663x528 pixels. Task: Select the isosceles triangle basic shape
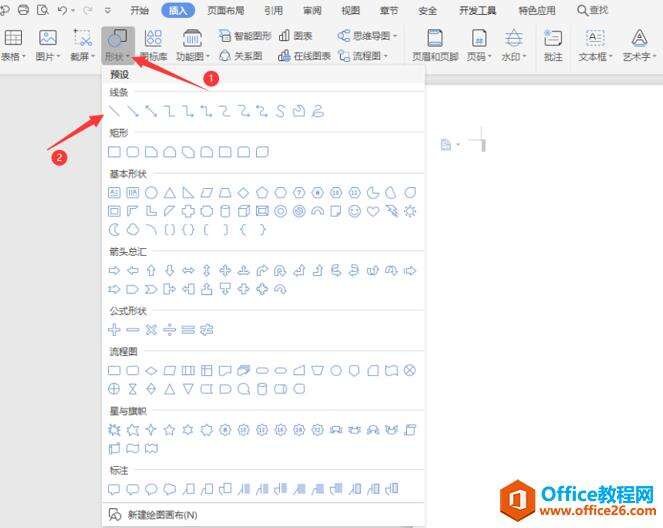(170, 193)
